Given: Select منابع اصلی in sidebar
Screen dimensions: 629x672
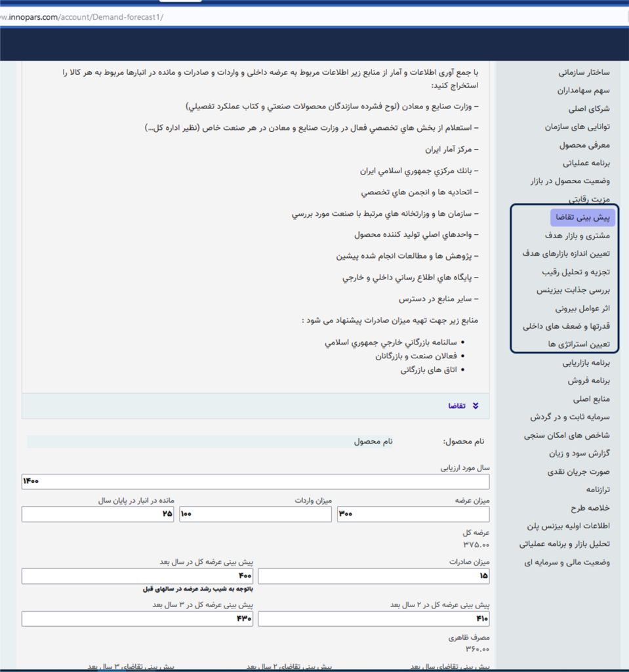Looking at the screenshot, I should tap(592, 400).
